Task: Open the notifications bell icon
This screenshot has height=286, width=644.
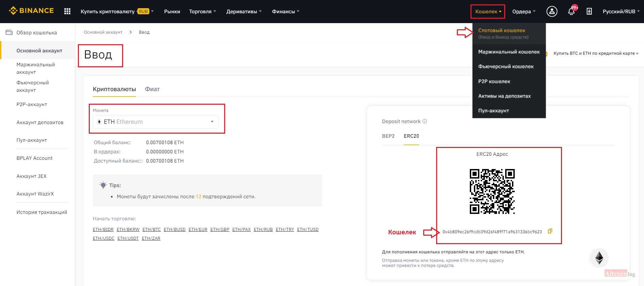Action: pos(571,11)
